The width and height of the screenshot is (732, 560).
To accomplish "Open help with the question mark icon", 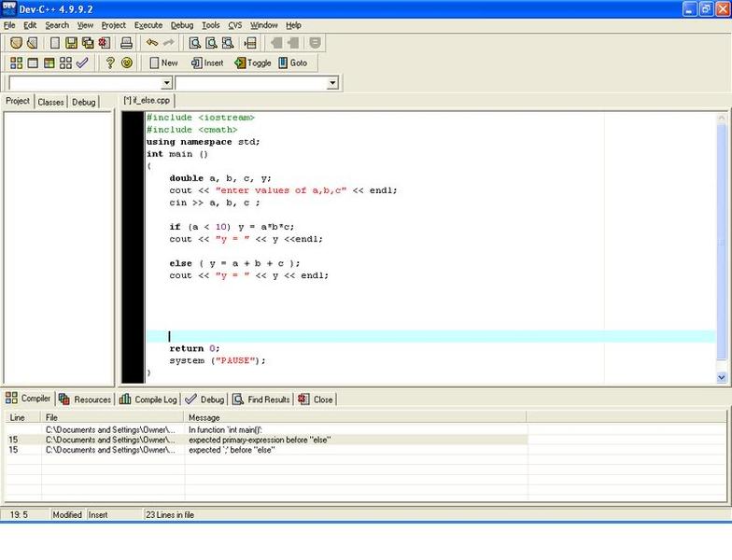I will [x=109, y=63].
